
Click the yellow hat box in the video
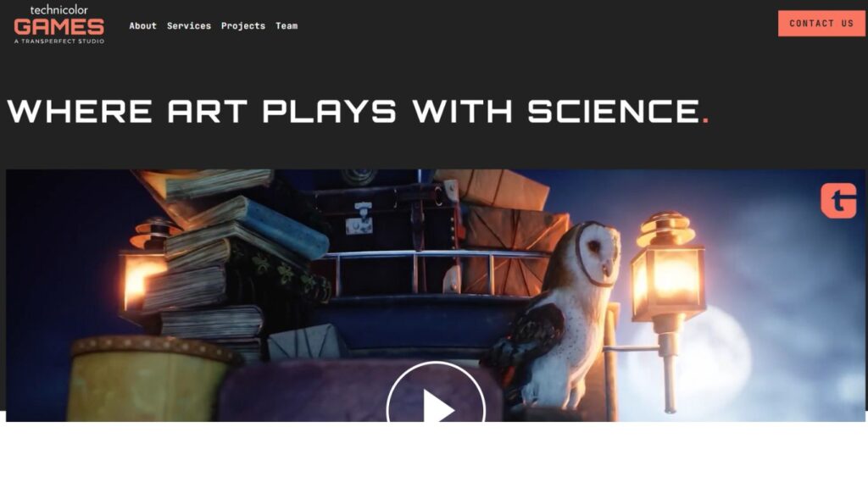tap(149, 379)
